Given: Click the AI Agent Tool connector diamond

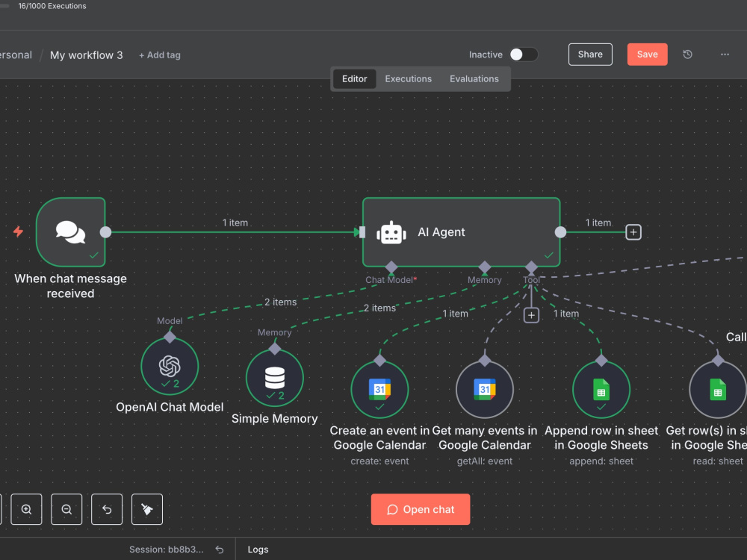Looking at the screenshot, I should [531, 267].
